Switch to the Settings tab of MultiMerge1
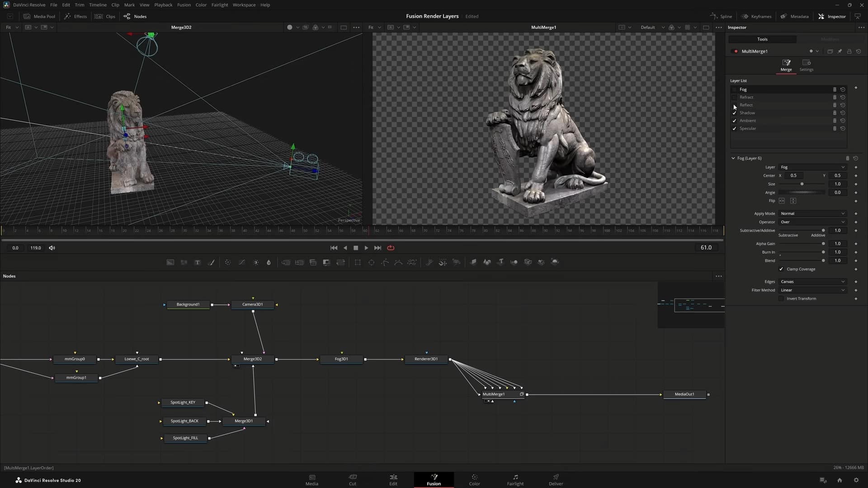 807,66
